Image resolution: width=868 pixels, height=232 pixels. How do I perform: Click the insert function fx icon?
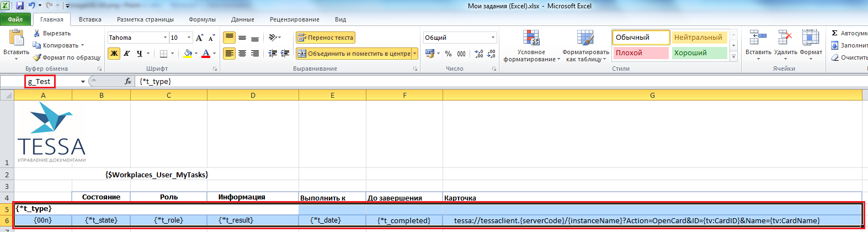pos(128,81)
